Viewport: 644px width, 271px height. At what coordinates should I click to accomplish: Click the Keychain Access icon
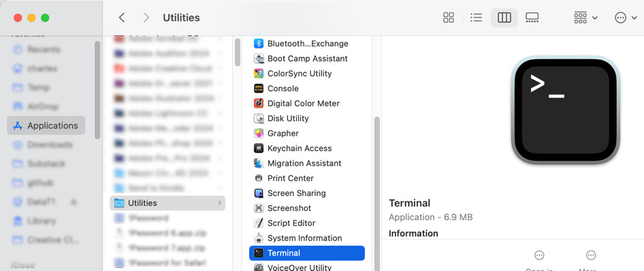[258, 148]
